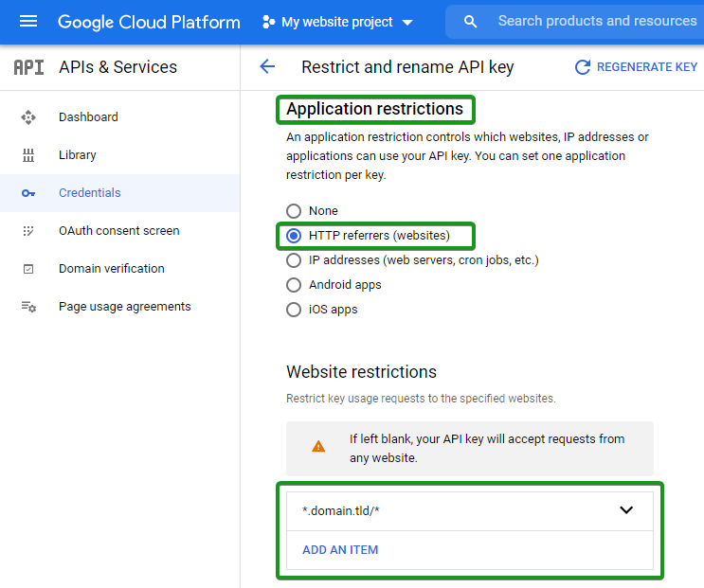The height and width of the screenshot is (588, 704).
Task: Click the Google Cloud Platform logo
Action: tap(149, 22)
